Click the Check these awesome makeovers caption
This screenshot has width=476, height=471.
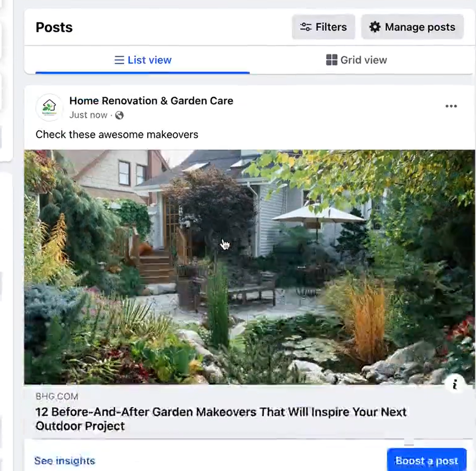(x=117, y=134)
